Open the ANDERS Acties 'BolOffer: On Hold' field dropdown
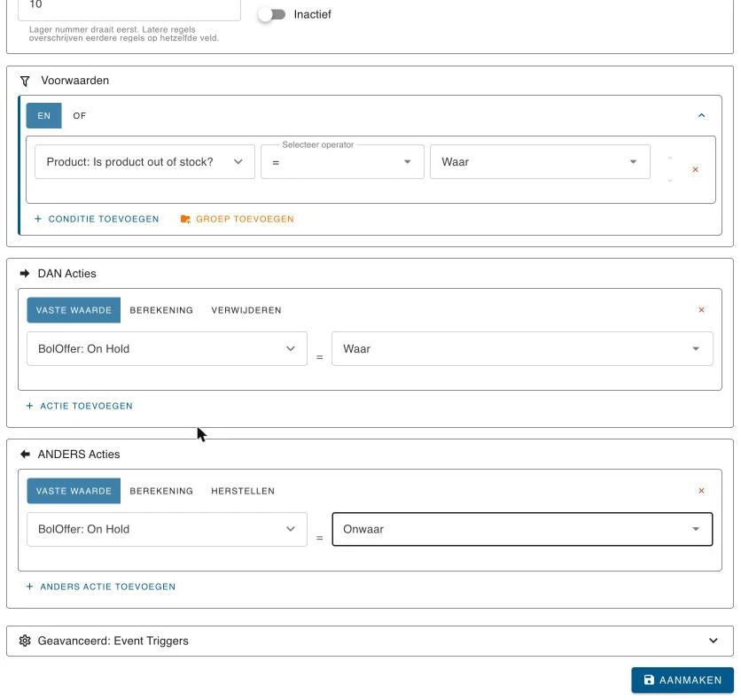The image size is (741, 700). click(x=167, y=530)
